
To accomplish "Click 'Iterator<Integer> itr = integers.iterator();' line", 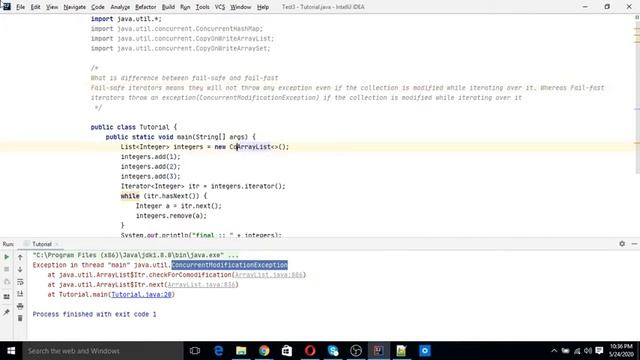I will tap(203, 186).
